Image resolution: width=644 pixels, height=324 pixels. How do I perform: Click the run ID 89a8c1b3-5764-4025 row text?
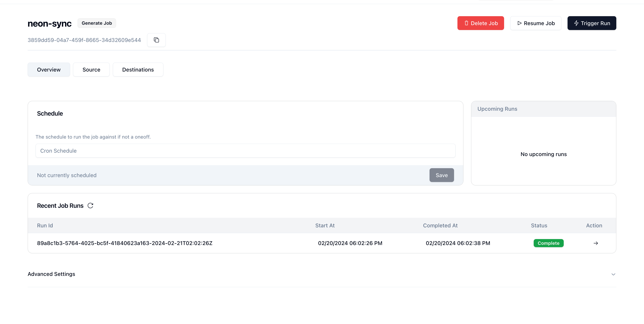tap(125, 243)
